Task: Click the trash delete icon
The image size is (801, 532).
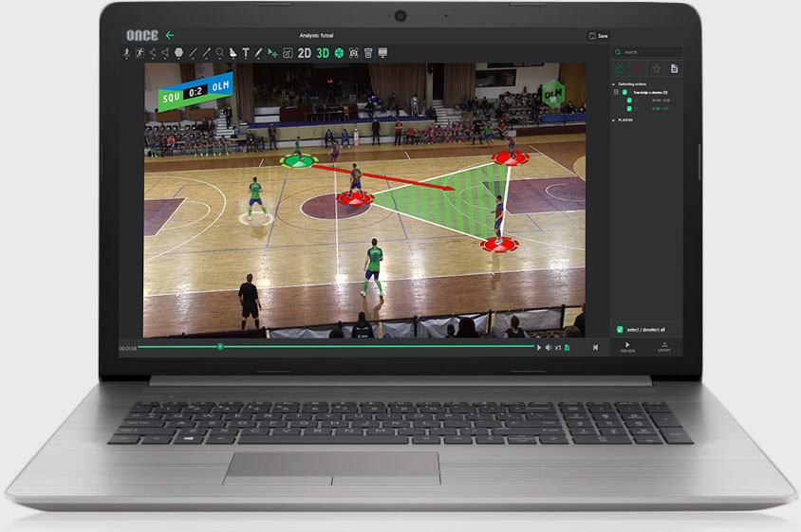Action: pos(368,53)
